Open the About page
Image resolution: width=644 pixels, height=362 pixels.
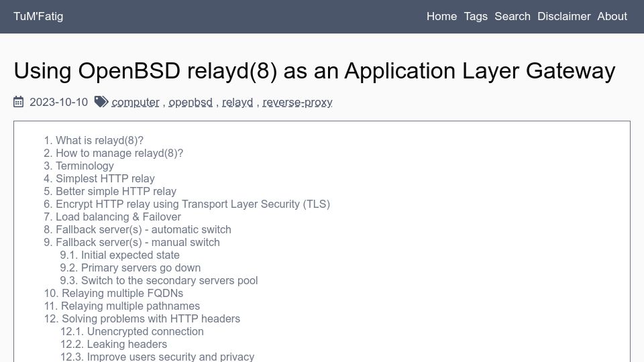(612, 16)
